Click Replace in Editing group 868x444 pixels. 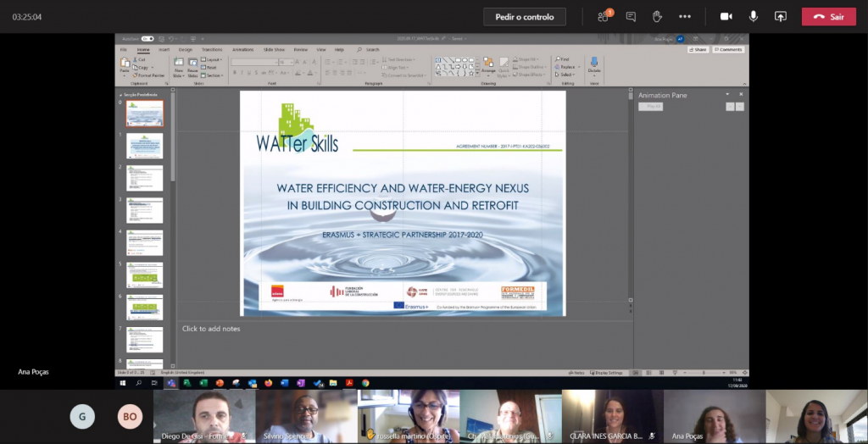pyautogui.click(x=565, y=67)
